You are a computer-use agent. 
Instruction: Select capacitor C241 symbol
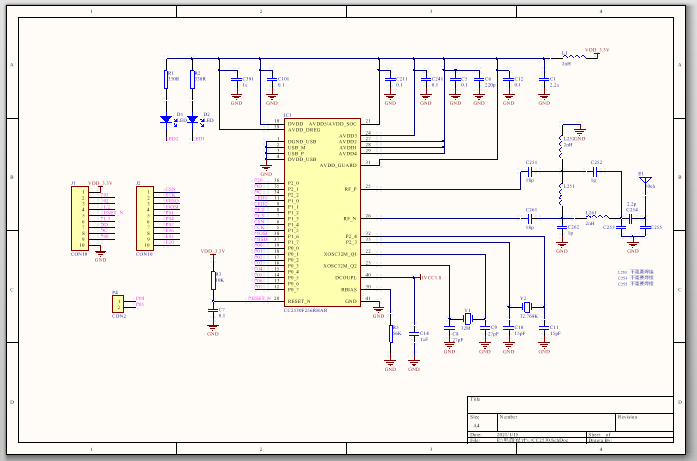pyautogui.click(x=426, y=80)
